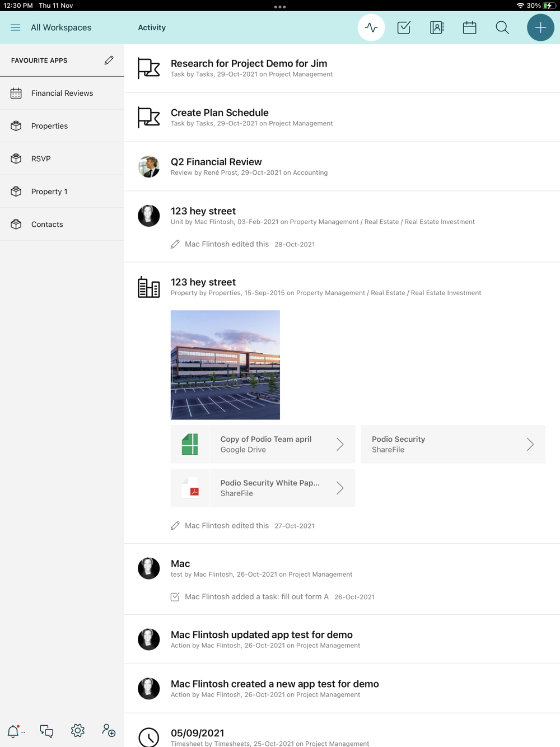The image size is (560, 747).
Task: Open Q2 Financial Review item
Action: (342, 166)
